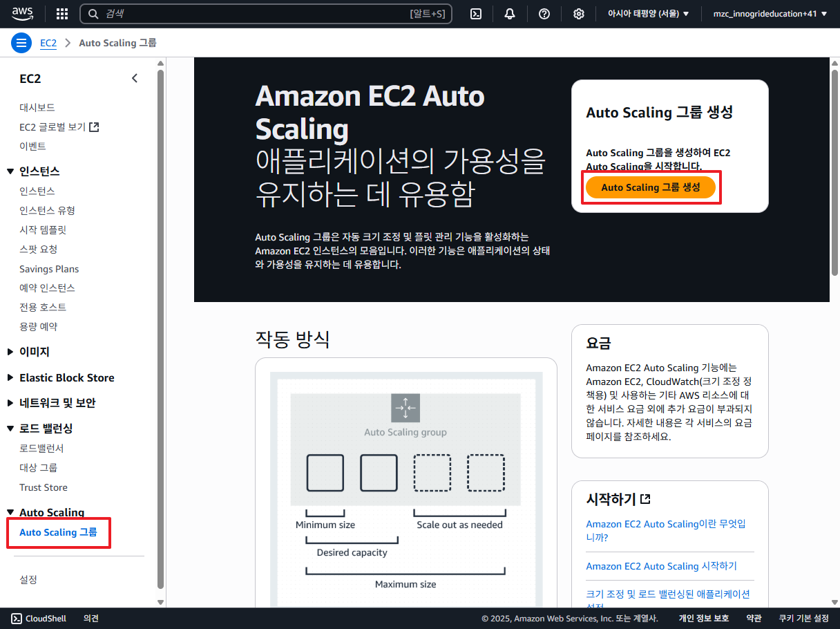Click the CloudShell icon in footer
This screenshot has width=840, height=629.
[x=17, y=619]
